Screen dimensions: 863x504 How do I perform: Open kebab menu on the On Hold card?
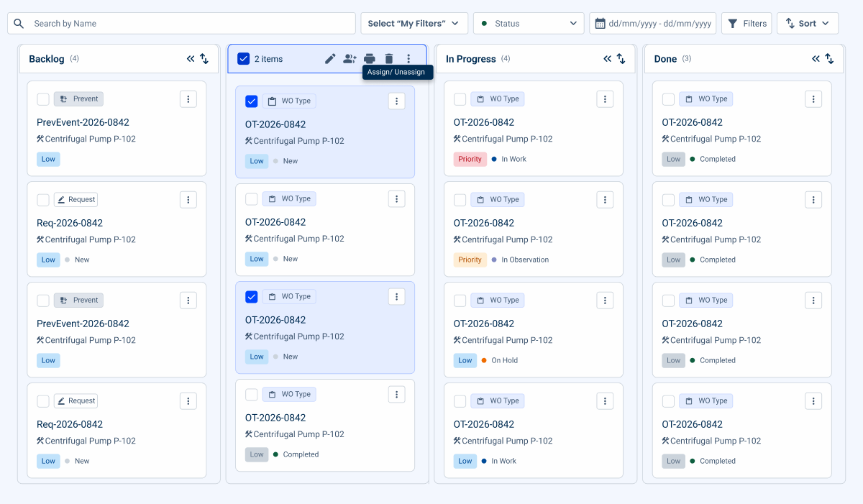tap(605, 301)
